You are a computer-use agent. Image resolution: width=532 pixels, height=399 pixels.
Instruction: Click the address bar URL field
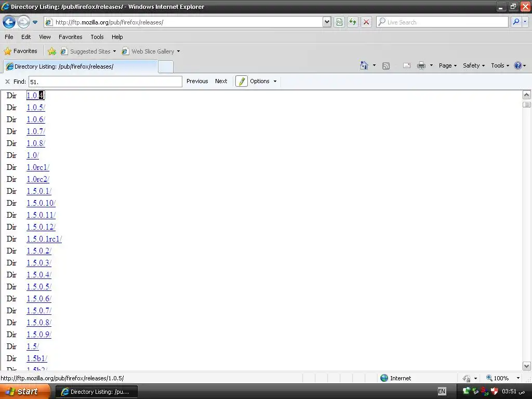(x=183, y=22)
